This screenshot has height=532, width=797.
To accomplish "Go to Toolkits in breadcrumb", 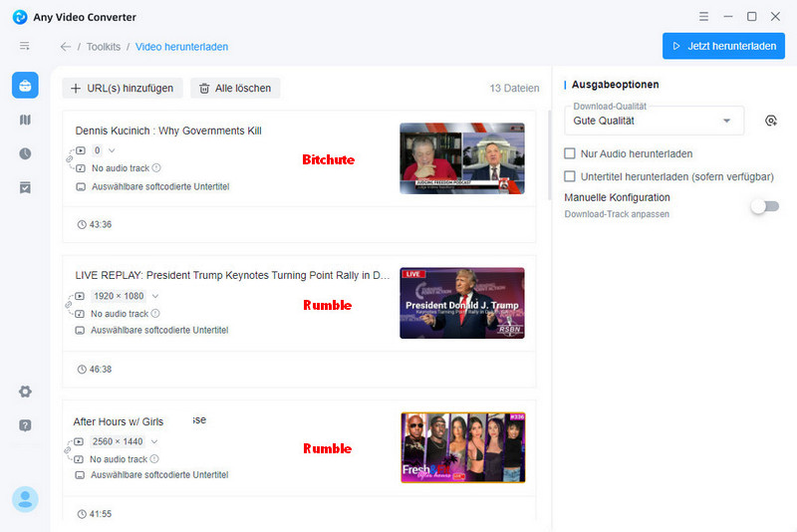I will click(x=104, y=47).
